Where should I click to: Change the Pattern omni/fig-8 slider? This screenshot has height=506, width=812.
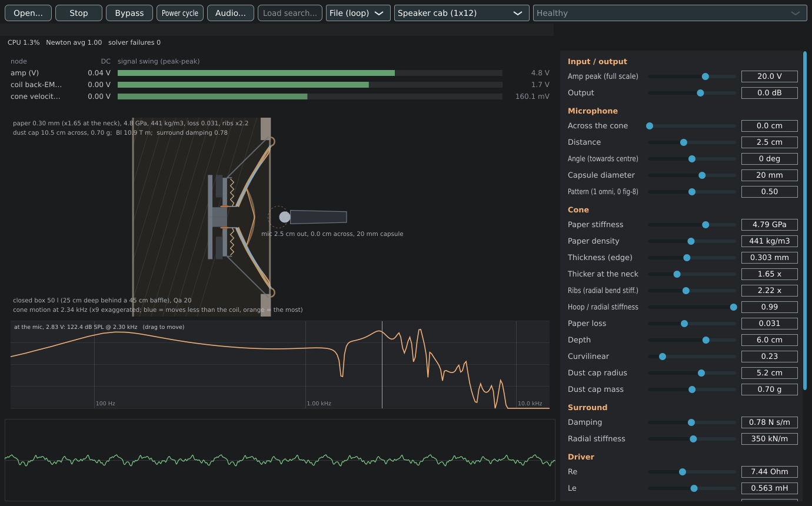coord(692,192)
